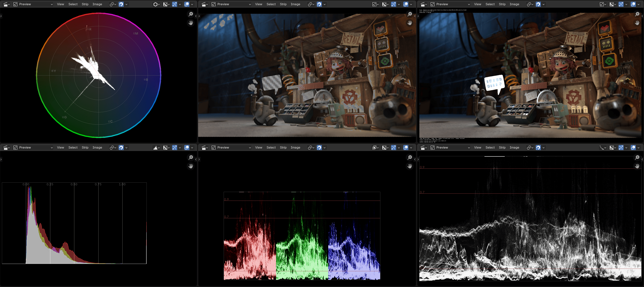Open Select menu in luma waveform panel
644x287 pixels.
click(490, 148)
